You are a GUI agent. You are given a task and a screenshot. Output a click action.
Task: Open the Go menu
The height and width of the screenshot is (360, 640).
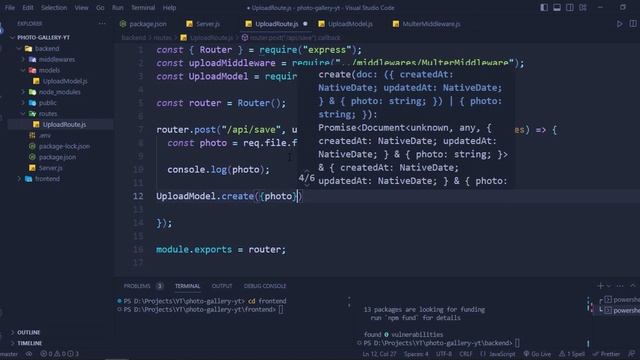click(100, 8)
